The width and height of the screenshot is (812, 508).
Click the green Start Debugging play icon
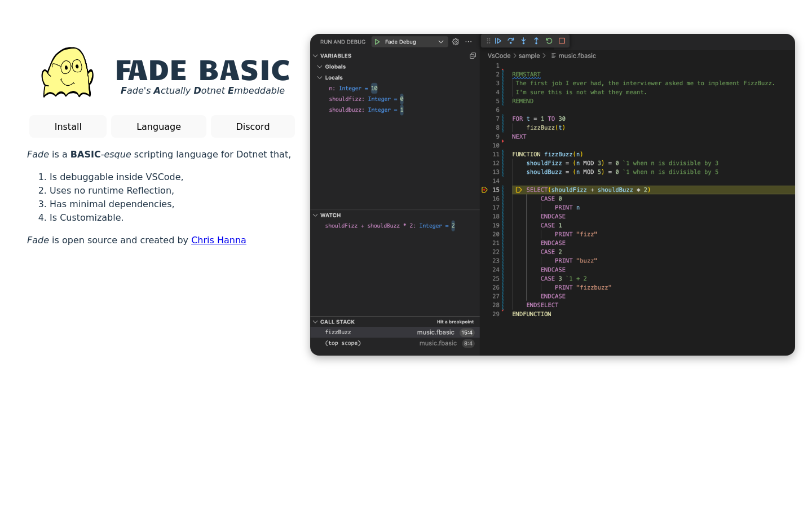click(x=377, y=42)
